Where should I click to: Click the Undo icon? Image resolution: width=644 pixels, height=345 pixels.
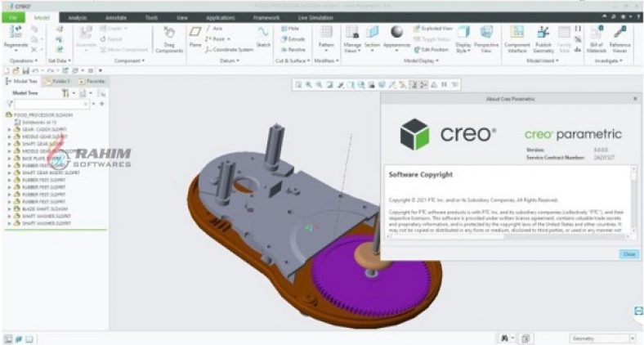click(35, 70)
